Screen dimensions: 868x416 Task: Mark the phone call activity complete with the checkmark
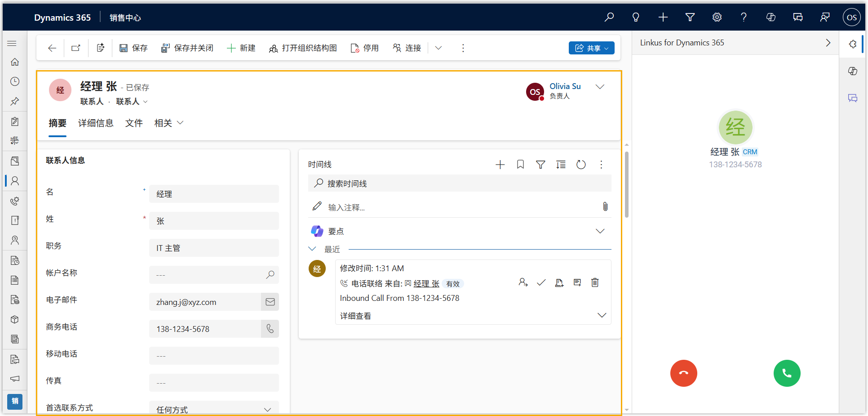541,282
